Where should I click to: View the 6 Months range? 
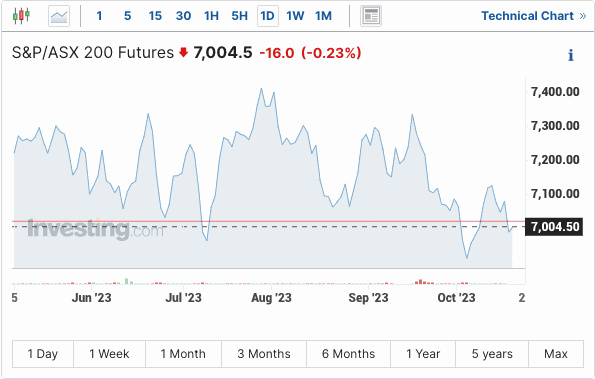(x=348, y=354)
